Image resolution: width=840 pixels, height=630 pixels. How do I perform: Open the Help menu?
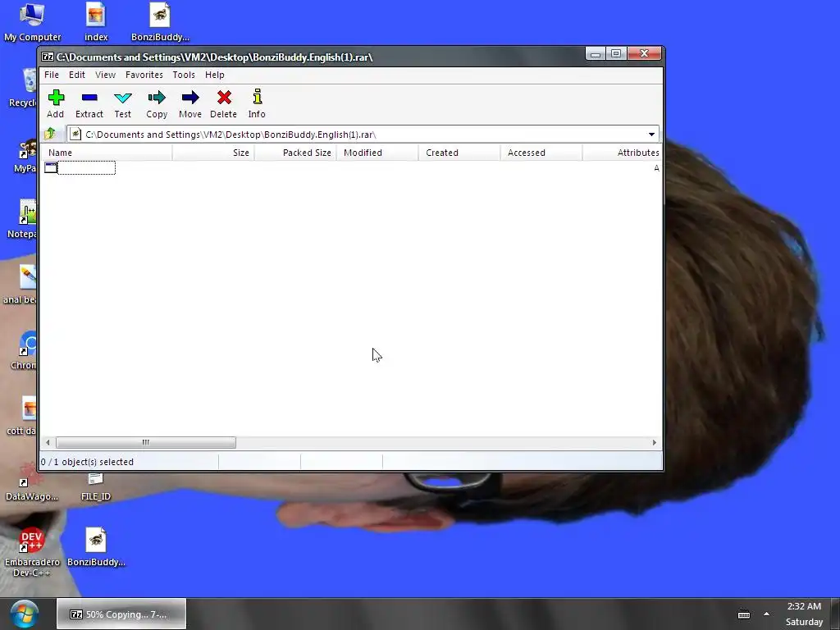(214, 75)
